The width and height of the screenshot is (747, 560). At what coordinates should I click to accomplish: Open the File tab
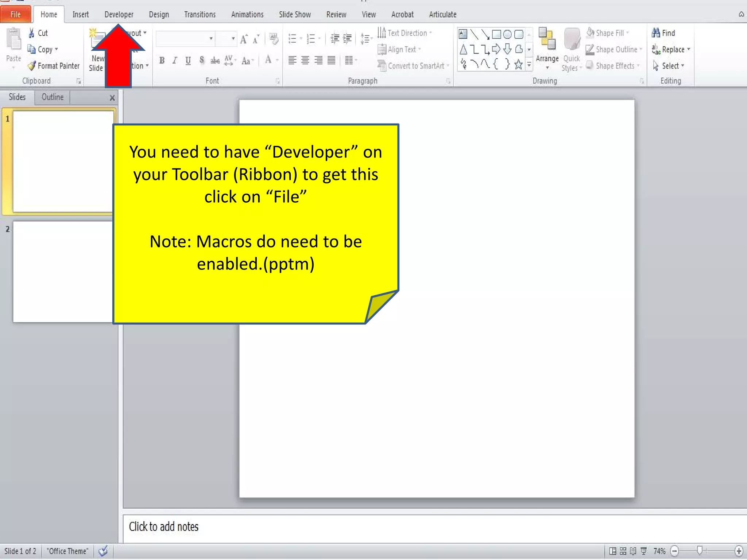pos(15,15)
